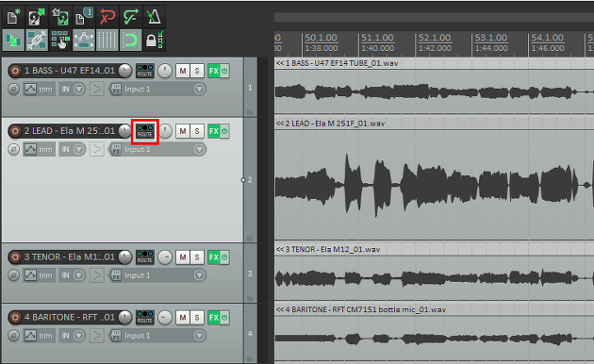The width and height of the screenshot is (594, 364).
Task: Click the green Redo toolbar icon
Action: click(x=131, y=17)
